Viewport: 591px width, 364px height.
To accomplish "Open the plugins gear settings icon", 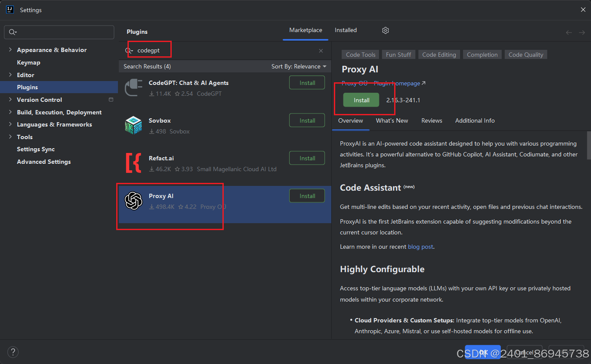I will click(385, 30).
